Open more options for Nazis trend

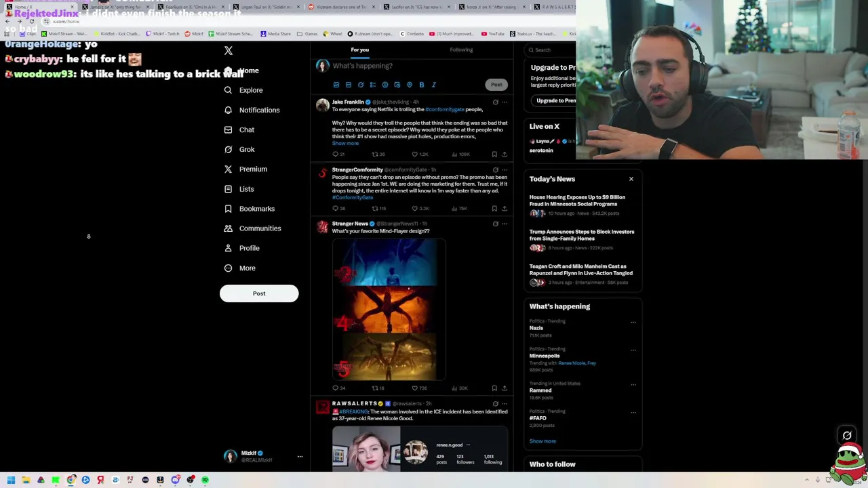click(x=633, y=322)
